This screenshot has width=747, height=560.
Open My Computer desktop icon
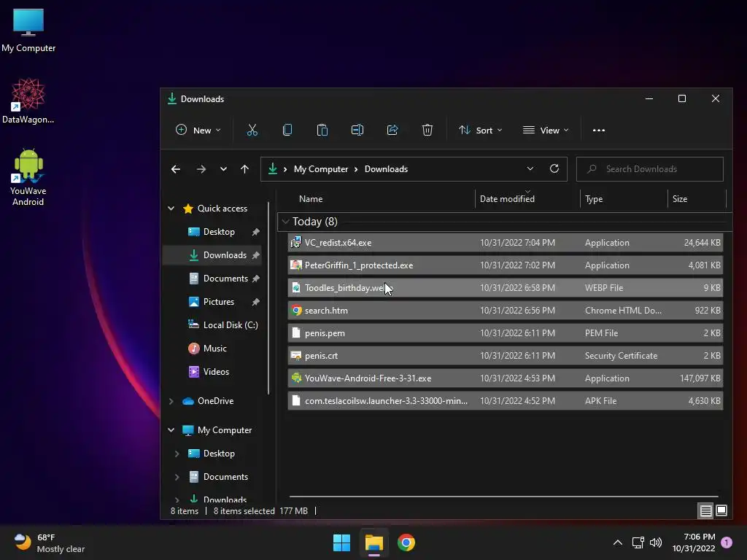28,31
